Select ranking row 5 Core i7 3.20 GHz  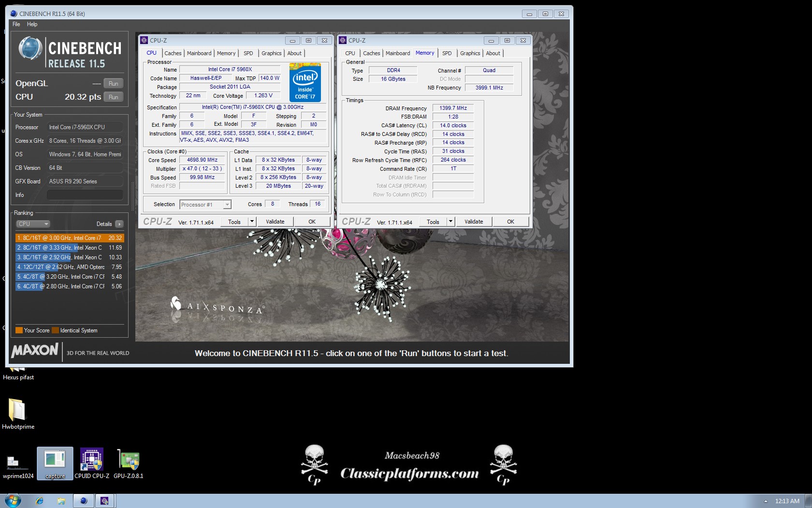coord(70,277)
